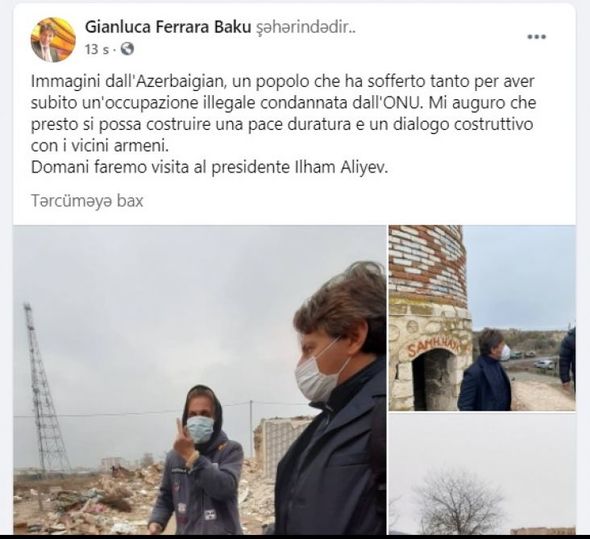Click Tərcüməyə bax to see translation
Viewport: 590px width, 539px height.
click(x=87, y=201)
